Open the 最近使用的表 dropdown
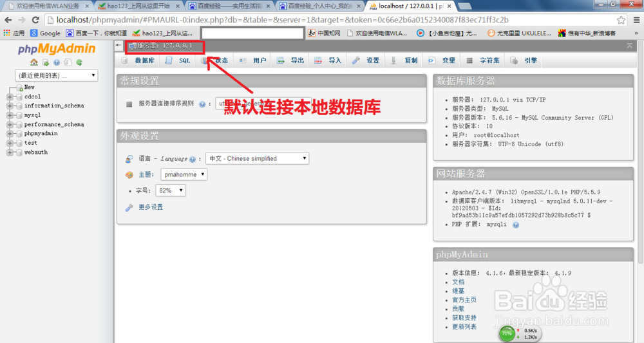 tap(56, 75)
